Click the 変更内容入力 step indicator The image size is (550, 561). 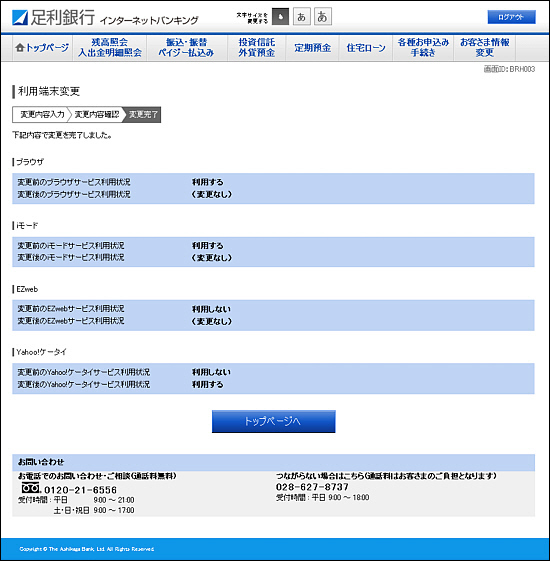point(42,114)
